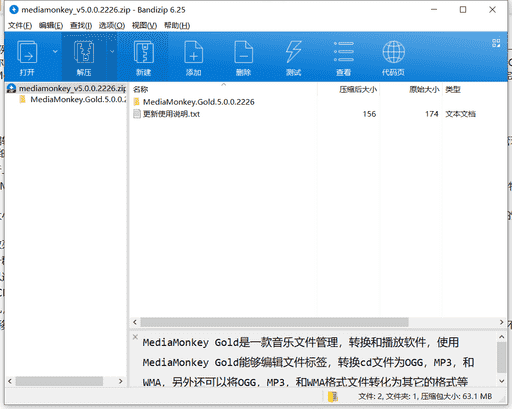Close the archive comment panel
This screenshot has height=409, width=512.
pyautogui.click(x=135, y=337)
